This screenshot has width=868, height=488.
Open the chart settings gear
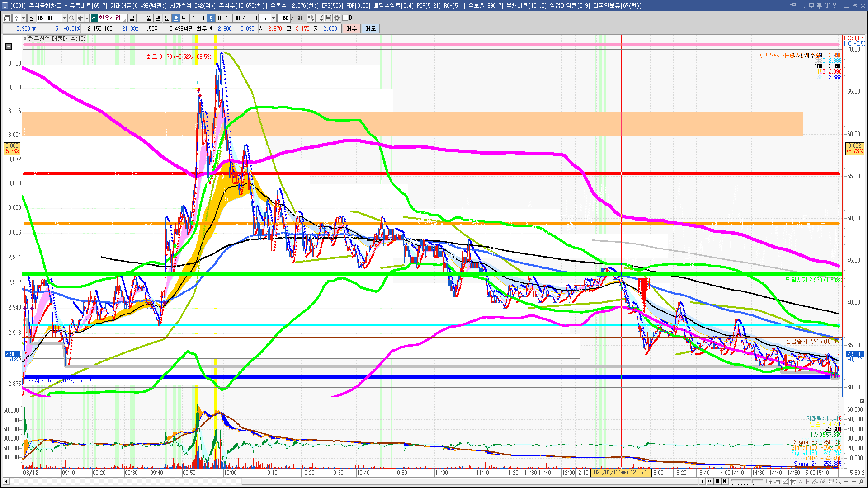click(x=337, y=18)
